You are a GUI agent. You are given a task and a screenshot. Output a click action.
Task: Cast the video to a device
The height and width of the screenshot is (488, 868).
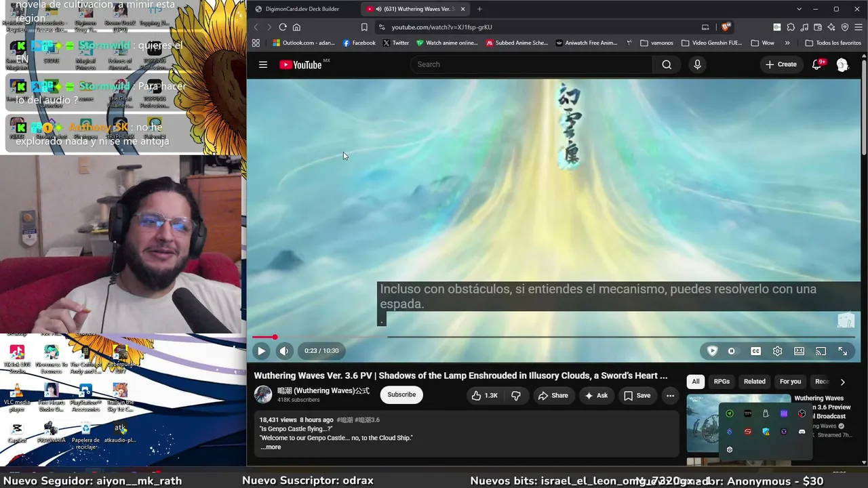tap(821, 351)
